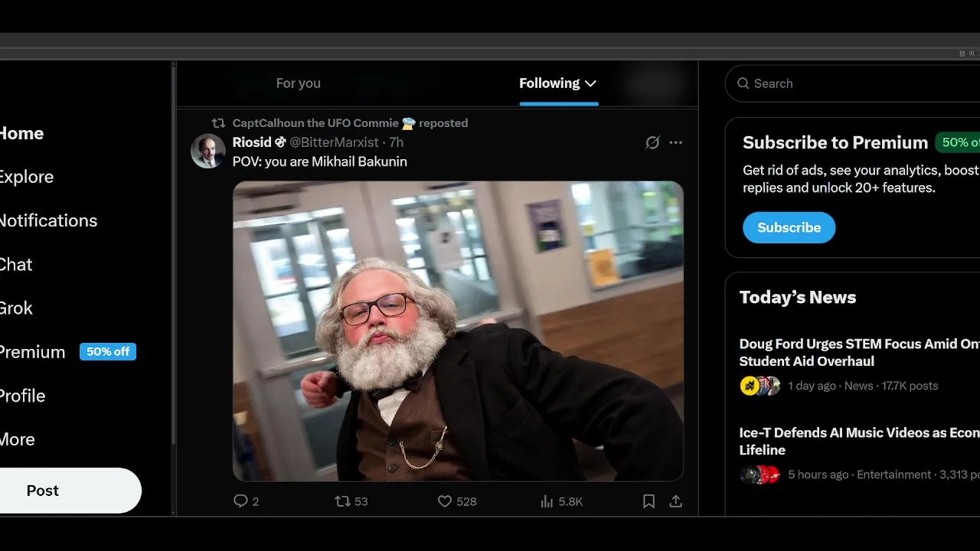The width and height of the screenshot is (980, 551).
Task: Open the More sidebar menu
Action: pyautogui.click(x=17, y=439)
